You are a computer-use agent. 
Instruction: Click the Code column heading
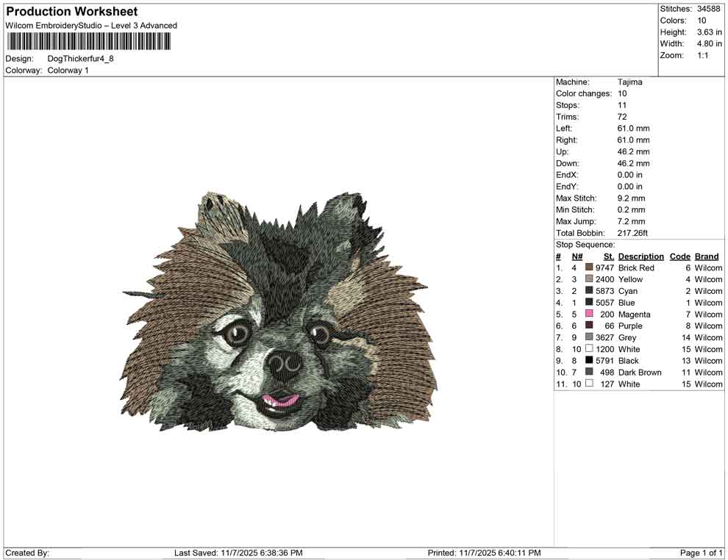(680, 256)
